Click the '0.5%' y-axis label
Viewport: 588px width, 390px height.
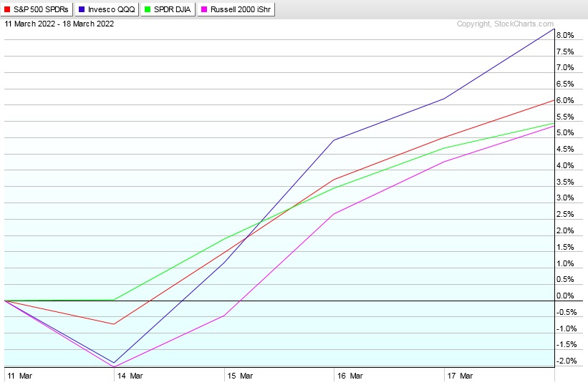click(565, 280)
